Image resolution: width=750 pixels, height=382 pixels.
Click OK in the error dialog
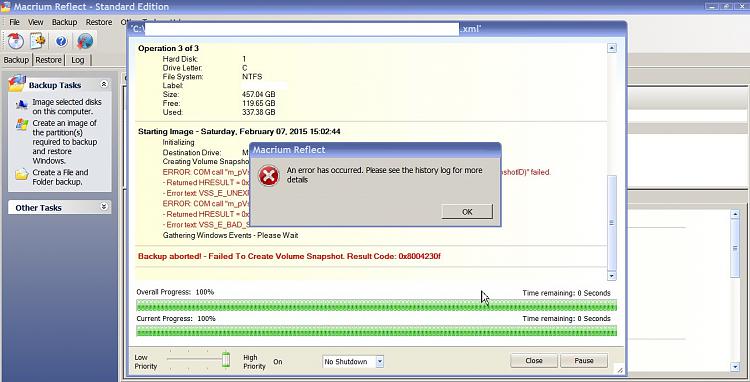(467, 212)
